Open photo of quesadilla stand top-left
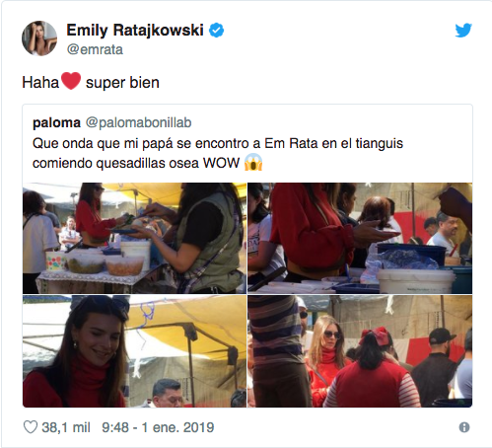The height and width of the screenshot is (448, 492). pos(134,238)
